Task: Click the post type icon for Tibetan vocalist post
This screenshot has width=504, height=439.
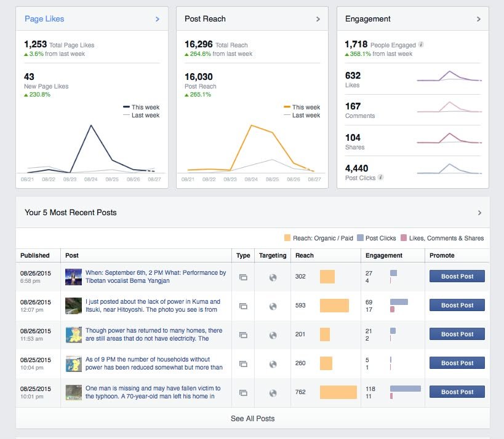Action: coord(243,277)
